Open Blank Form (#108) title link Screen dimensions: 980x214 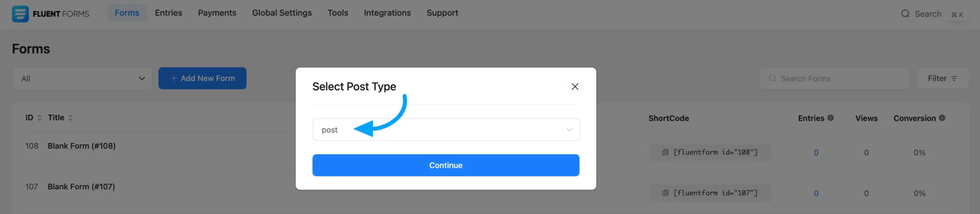coord(82,146)
